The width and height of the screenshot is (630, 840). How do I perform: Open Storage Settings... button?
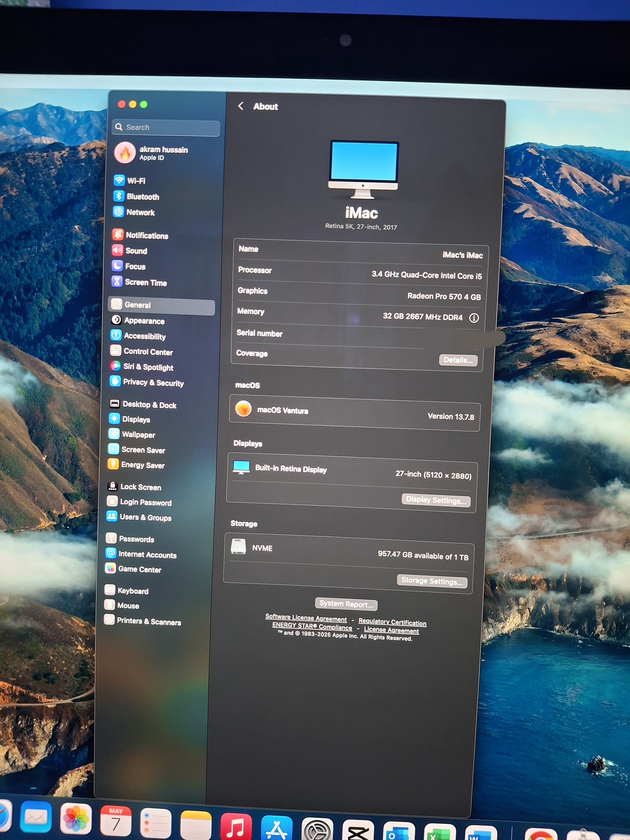coord(432,581)
